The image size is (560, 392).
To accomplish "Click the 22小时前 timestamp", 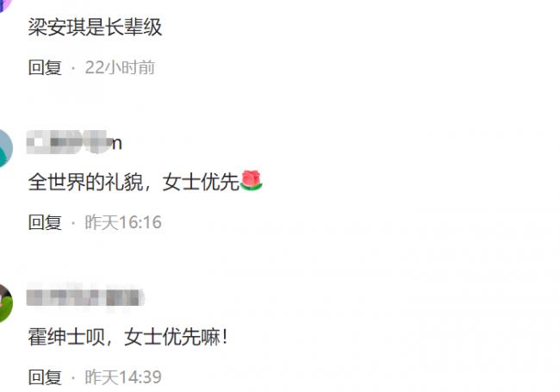I will click(x=120, y=67).
